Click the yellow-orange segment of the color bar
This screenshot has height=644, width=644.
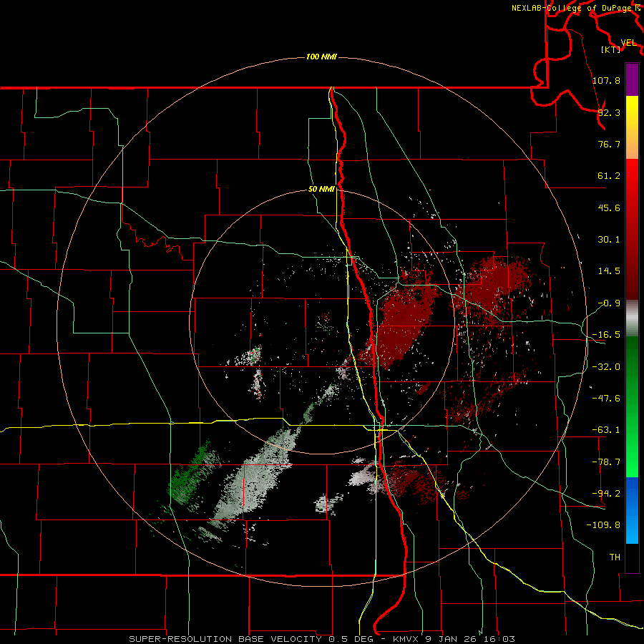point(632,127)
